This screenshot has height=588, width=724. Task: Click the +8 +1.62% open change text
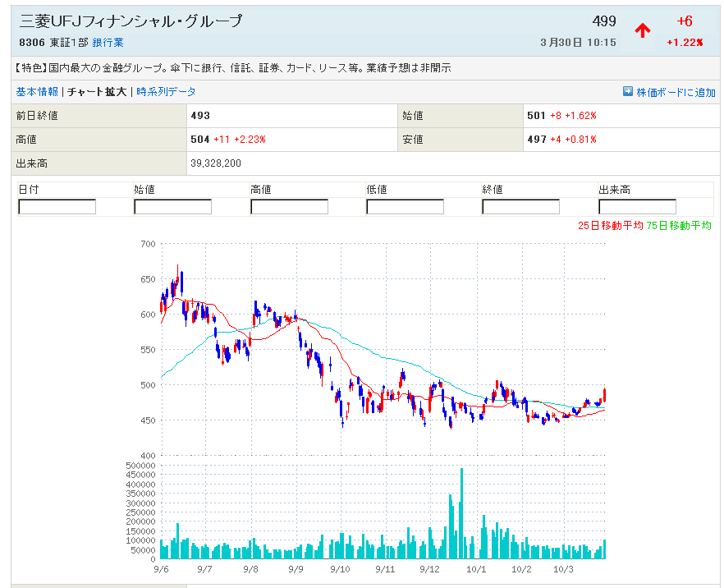[574, 116]
